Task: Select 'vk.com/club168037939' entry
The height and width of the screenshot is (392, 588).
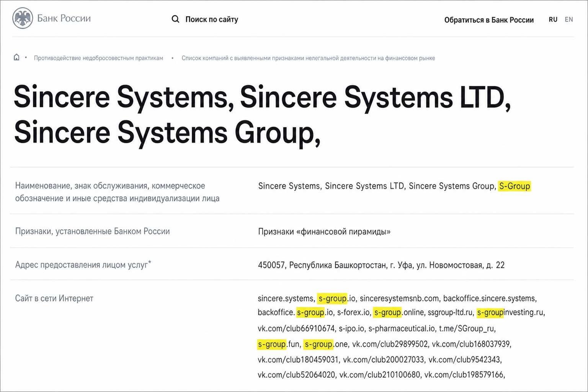Action: click(471, 344)
